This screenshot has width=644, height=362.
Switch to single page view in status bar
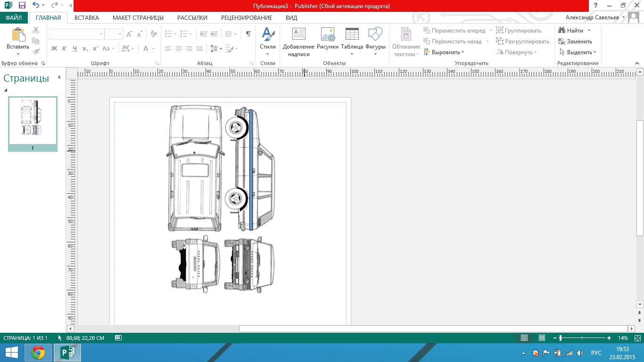click(x=524, y=338)
